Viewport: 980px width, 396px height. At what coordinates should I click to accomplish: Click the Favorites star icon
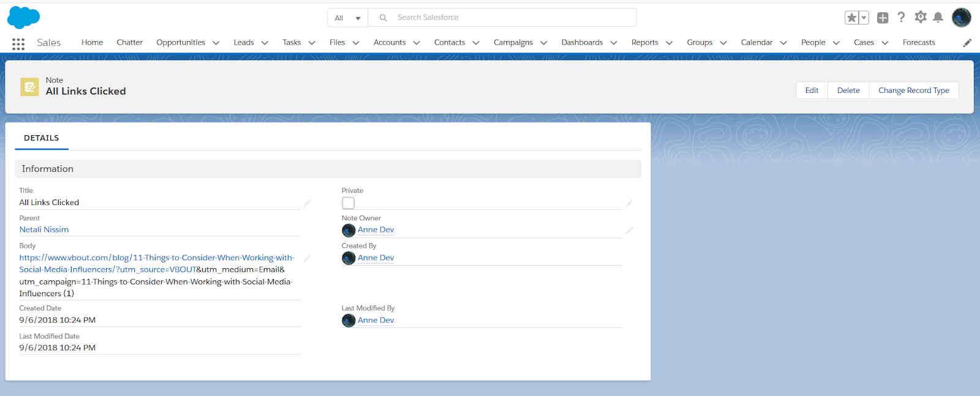coord(851,18)
